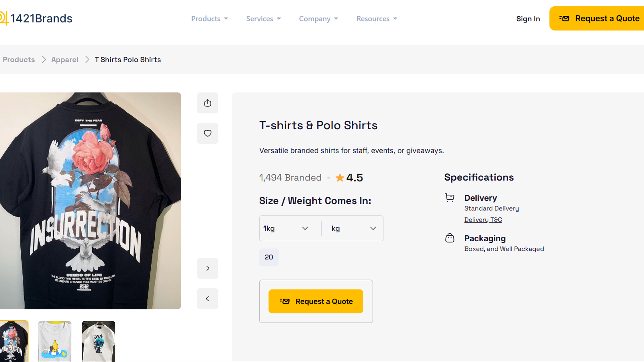Open the Products menu in the navigation

(x=209, y=19)
